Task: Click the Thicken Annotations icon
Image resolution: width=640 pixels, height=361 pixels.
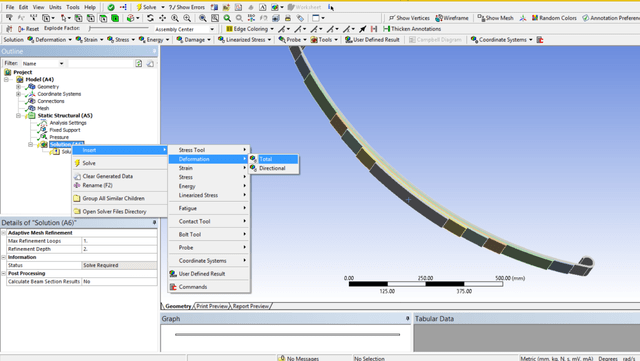Action: click(x=386, y=29)
